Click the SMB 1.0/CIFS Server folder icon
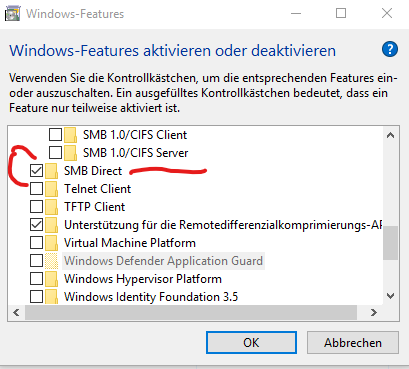Screen dimensions: 409x369 (70, 153)
